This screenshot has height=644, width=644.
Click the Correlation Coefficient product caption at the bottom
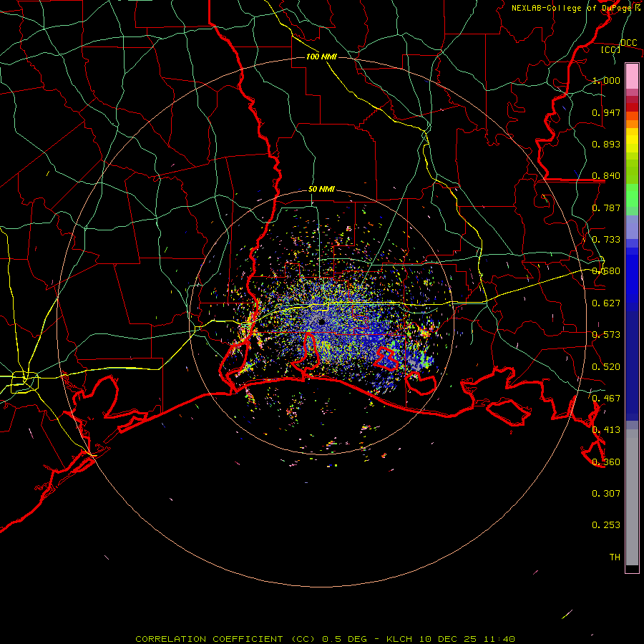tap(325, 639)
